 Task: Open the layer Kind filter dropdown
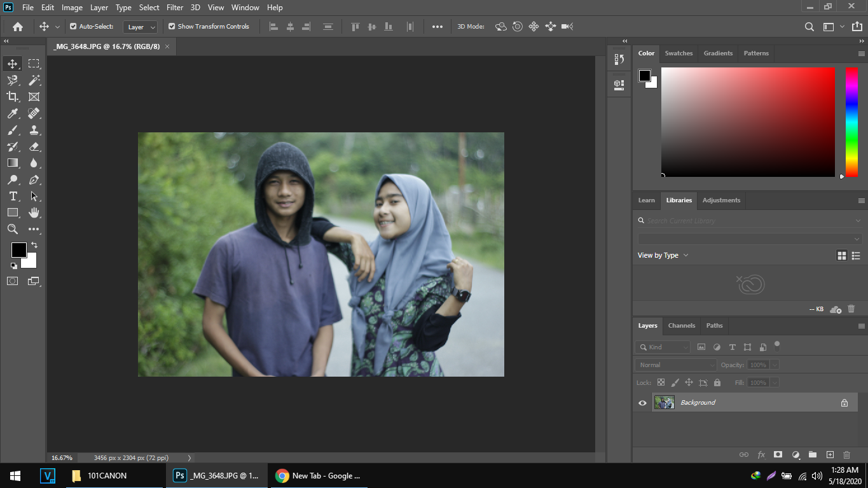point(663,347)
